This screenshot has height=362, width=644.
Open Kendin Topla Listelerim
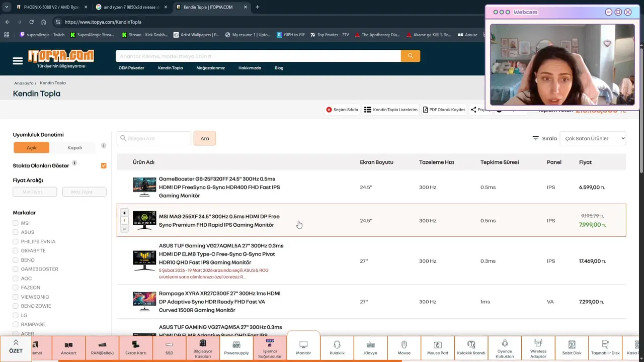click(391, 110)
